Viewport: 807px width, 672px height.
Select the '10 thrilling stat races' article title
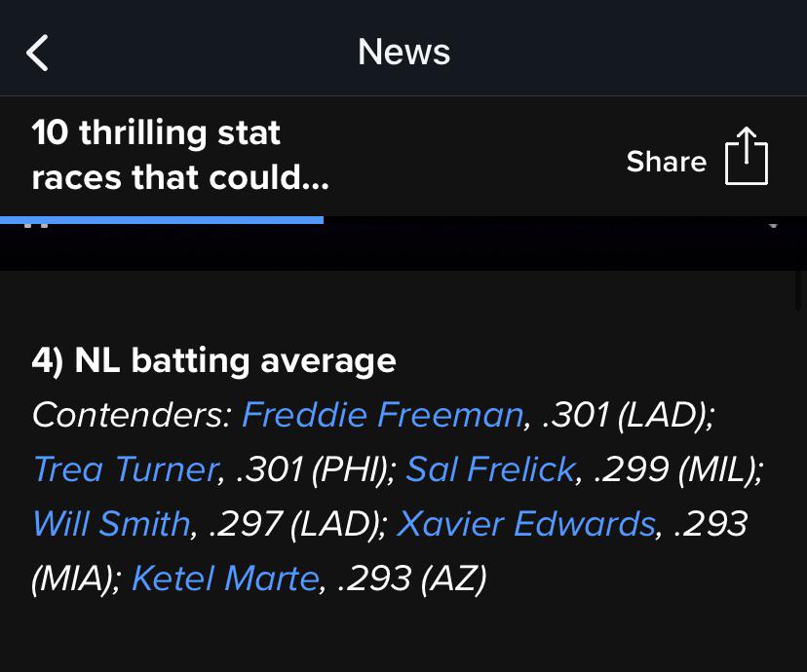click(x=180, y=155)
